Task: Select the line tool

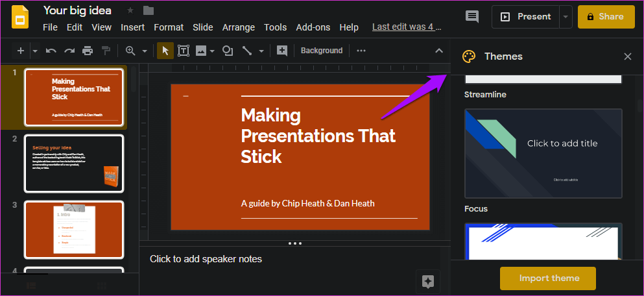Action: [x=247, y=51]
